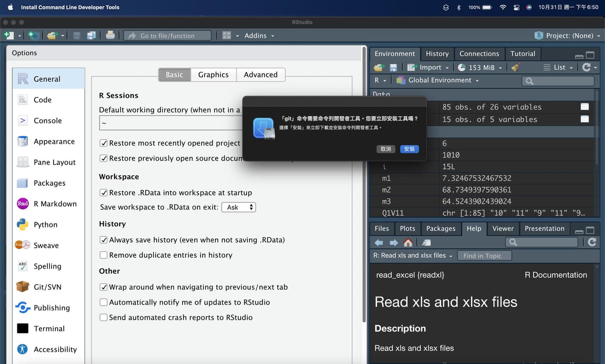This screenshot has height=364, width=605.
Task: Click 安裝 to install developer tools
Action: point(409,148)
